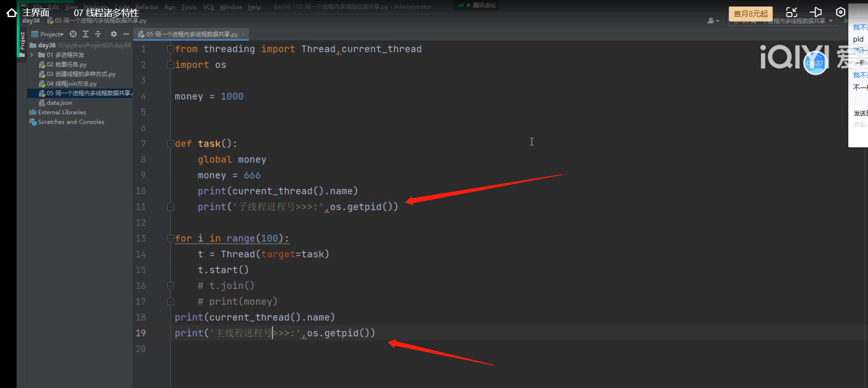Click 'global' keyword on line 8
The width and height of the screenshot is (868, 388).
pyautogui.click(x=215, y=159)
